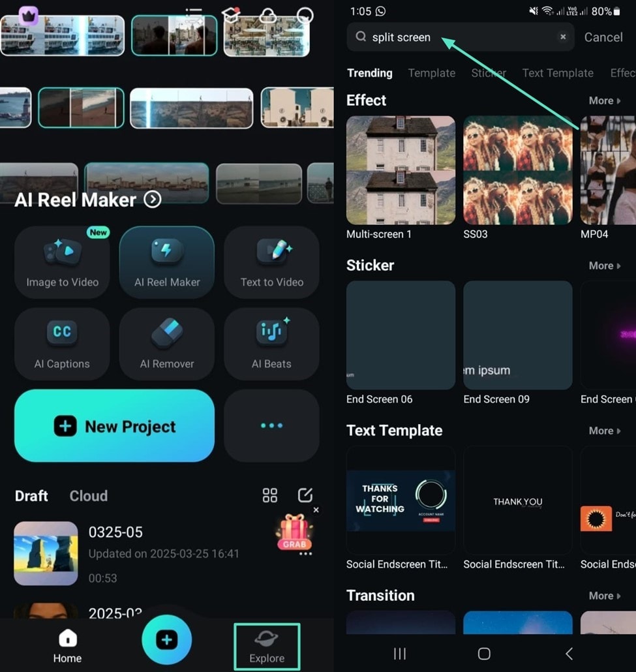Choose the End Screen 06 sticker
The height and width of the screenshot is (672, 636).
point(401,335)
